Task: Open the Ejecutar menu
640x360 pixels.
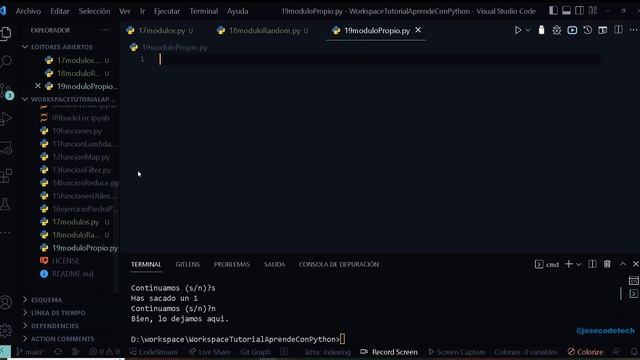Action: click(x=167, y=11)
